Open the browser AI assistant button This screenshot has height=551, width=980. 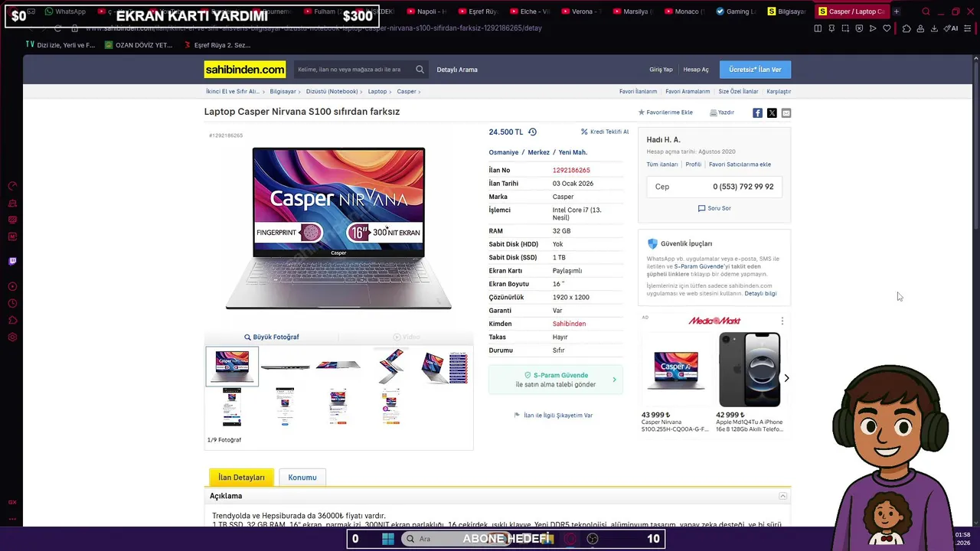tap(951, 28)
